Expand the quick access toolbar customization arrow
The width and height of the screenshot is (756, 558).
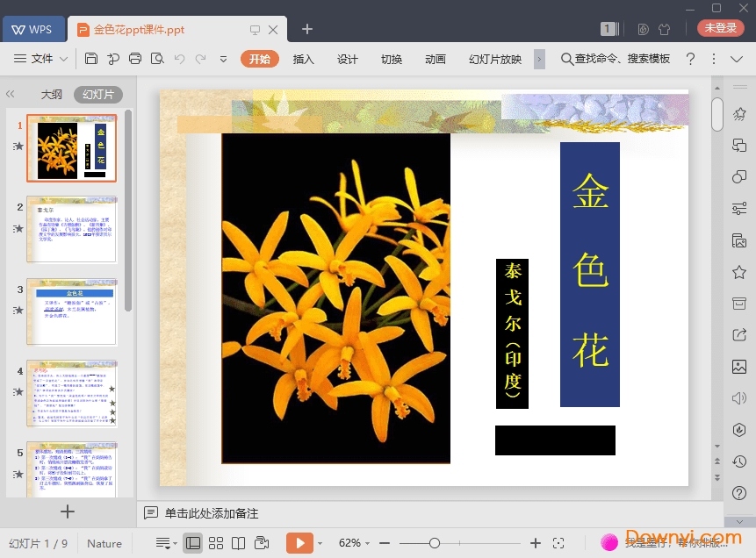point(224,59)
